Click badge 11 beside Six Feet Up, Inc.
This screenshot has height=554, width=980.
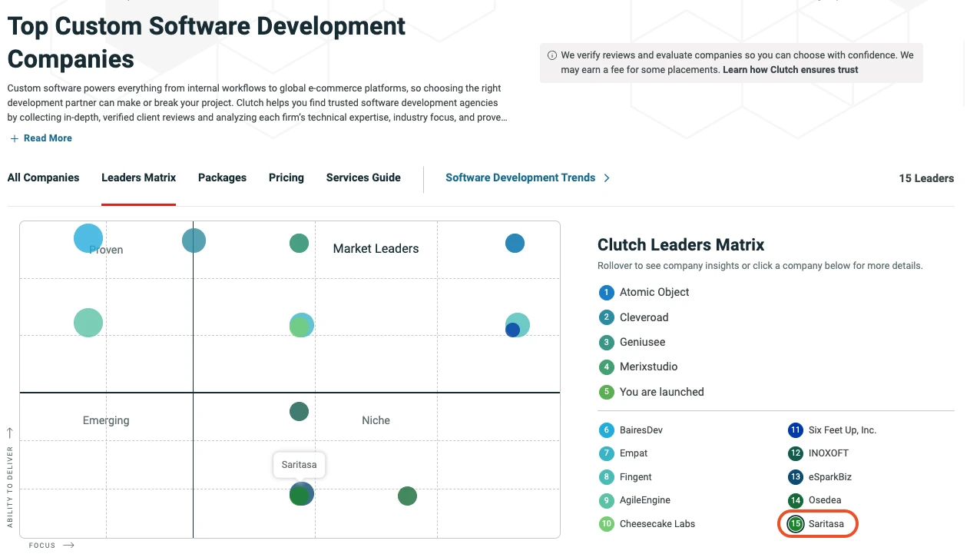[x=795, y=430]
